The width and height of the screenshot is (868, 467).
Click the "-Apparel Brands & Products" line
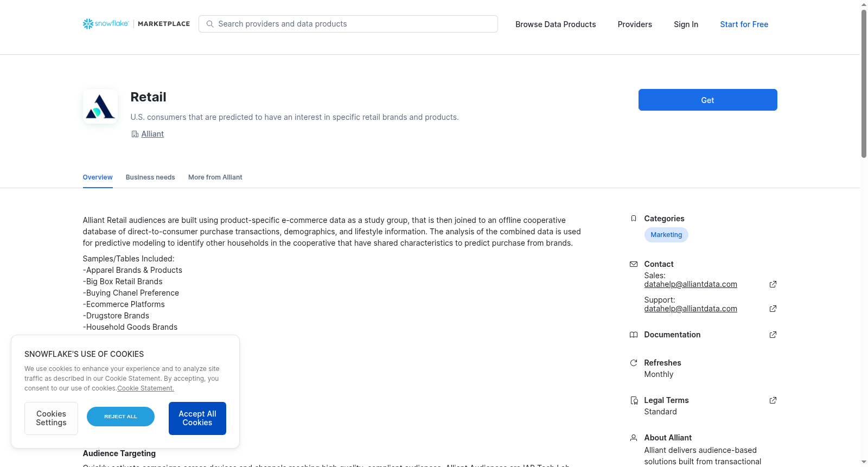pos(132,270)
